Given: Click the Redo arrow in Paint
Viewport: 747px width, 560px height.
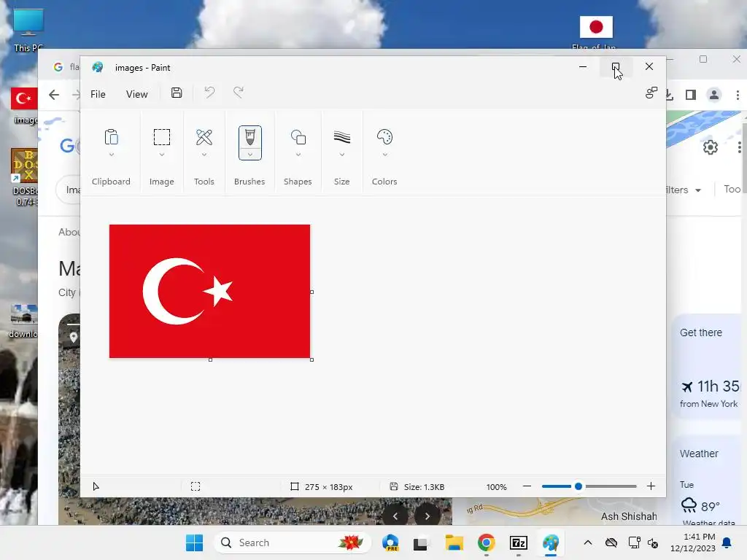Looking at the screenshot, I should coord(239,93).
